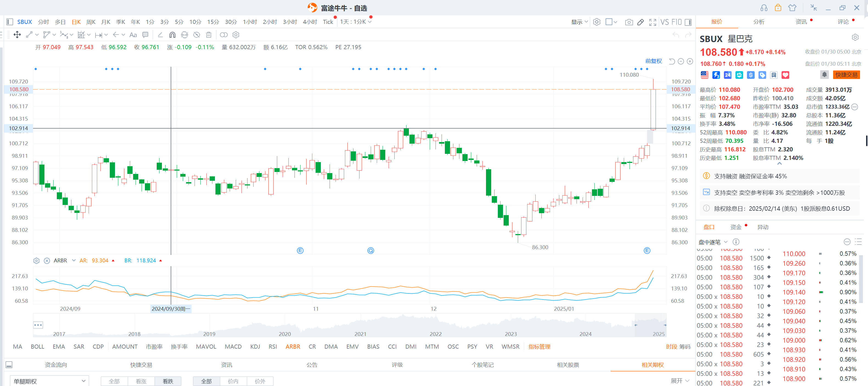The width and height of the screenshot is (868, 386).
Task: Click left handle of timeline range slider
Action: [636, 325]
